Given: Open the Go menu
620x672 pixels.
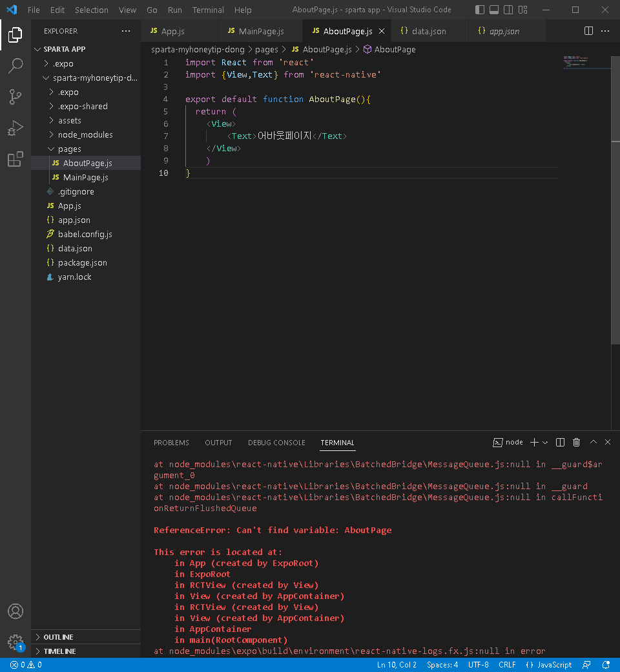Looking at the screenshot, I should [x=152, y=10].
